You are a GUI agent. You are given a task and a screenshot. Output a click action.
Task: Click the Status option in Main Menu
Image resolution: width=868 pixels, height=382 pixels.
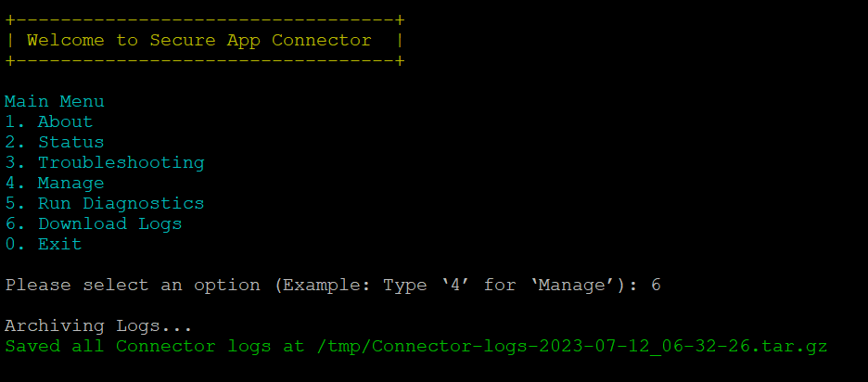point(54,142)
